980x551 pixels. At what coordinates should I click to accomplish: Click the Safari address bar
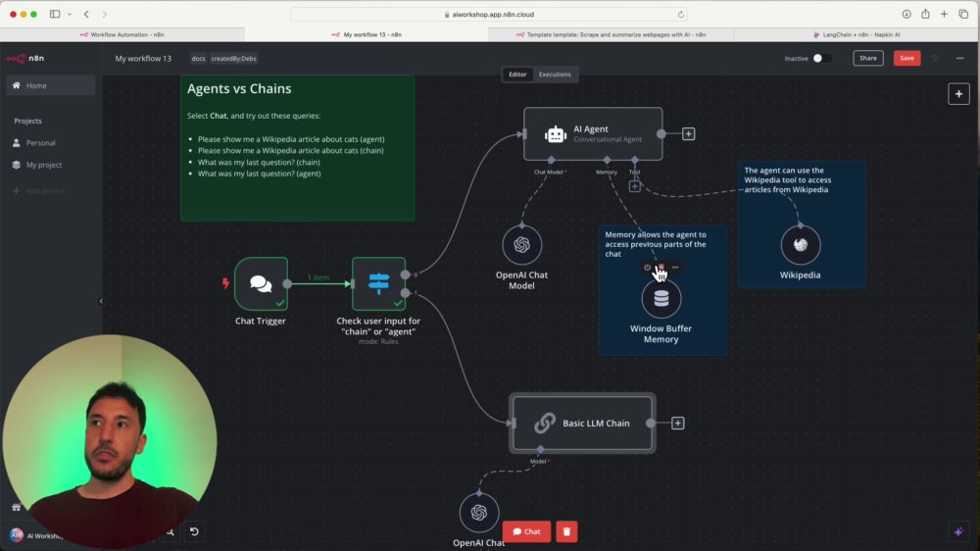(489, 15)
